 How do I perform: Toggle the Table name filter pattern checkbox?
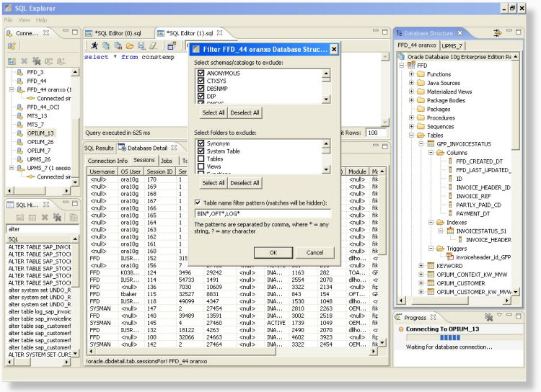pyautogui.click(x=199, y=202)
